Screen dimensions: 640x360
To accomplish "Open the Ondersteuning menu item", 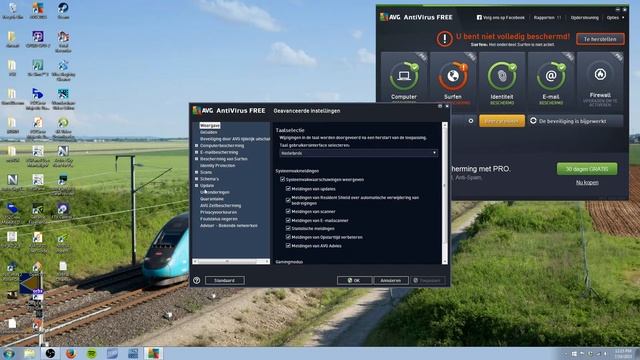I will [584, 18].
